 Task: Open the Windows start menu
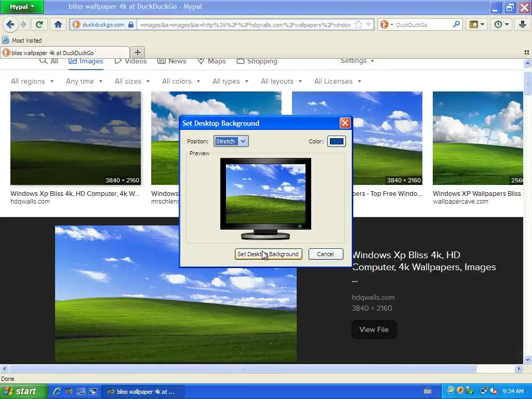(x=23, y=392)
